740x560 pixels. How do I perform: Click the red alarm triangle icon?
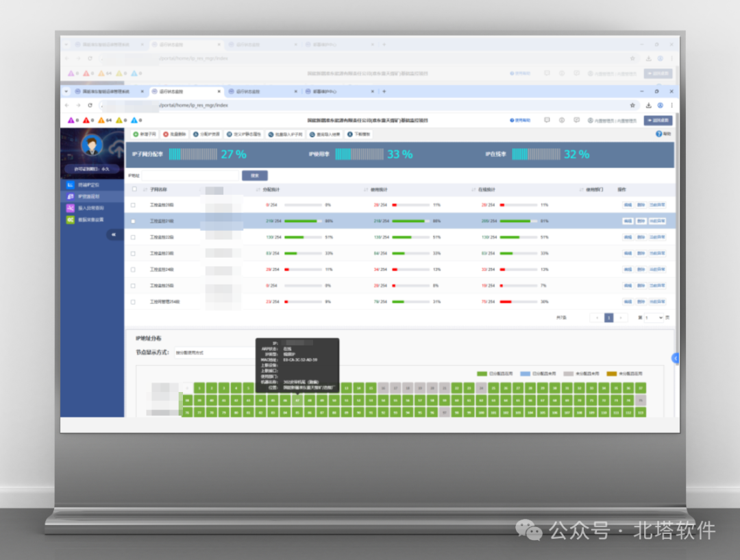pyautogui.click(x=86, y=121)
